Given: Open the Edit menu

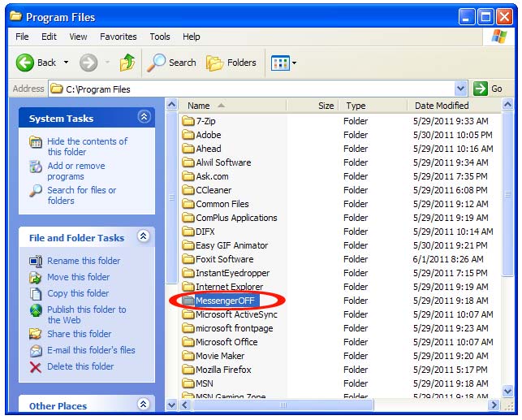Looking at the screenshot, I should (x=49, y=37).
